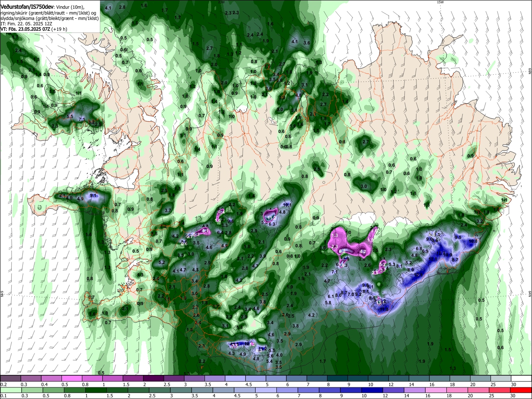The width and height of the screenshot is (532, 399).
Task: Click the 'VT: Fös. 23.05.2025 07Z' valid time
Action: (x=25, y=30)
